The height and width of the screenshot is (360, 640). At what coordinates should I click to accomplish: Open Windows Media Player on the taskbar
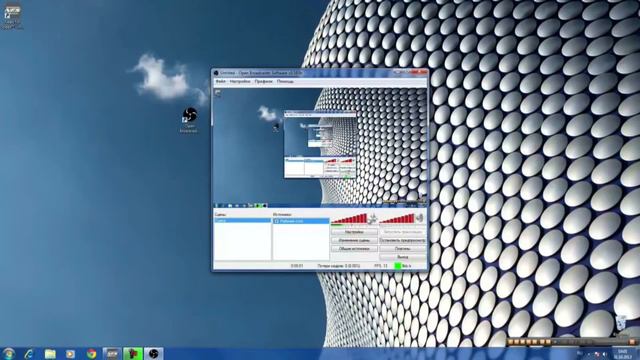[x=70, y=354]
